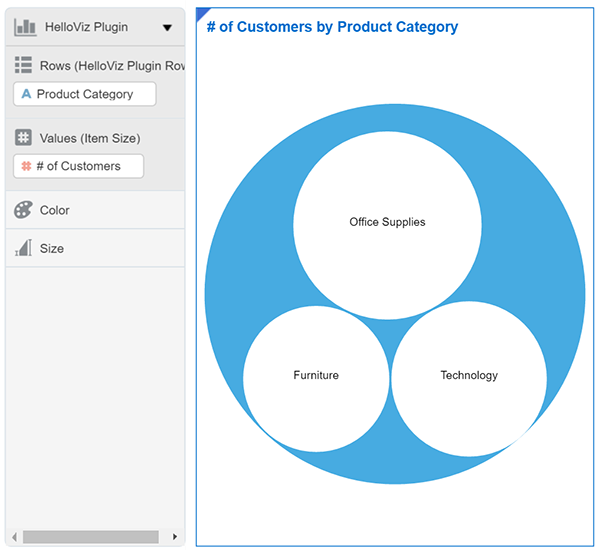Click the measure icon on # of Customers
The height and width of the screenshot is (550, 600).
point(26,166)
